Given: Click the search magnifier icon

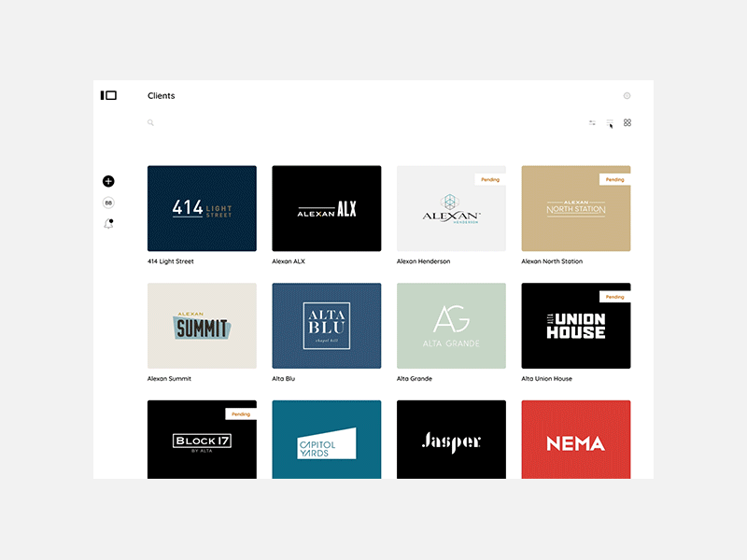Looking at the screenshot, I should 150,122.
